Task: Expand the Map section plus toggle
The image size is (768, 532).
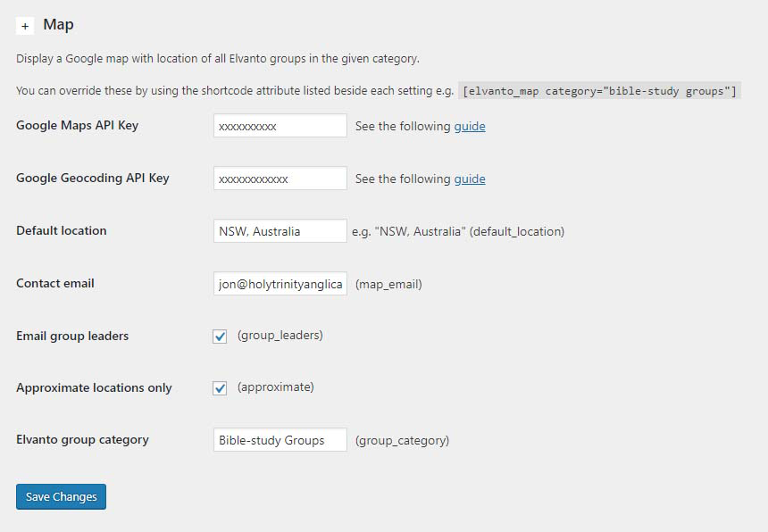Action: (25, 26)
